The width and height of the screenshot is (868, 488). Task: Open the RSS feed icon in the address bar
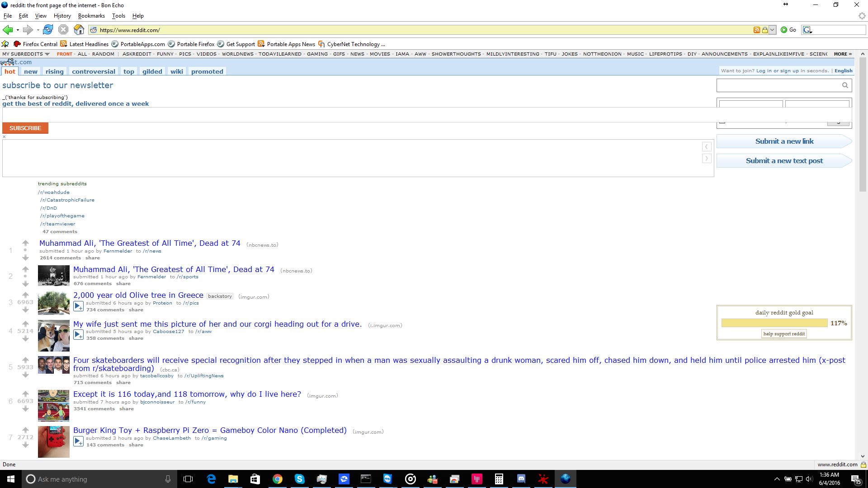[756, 30]
